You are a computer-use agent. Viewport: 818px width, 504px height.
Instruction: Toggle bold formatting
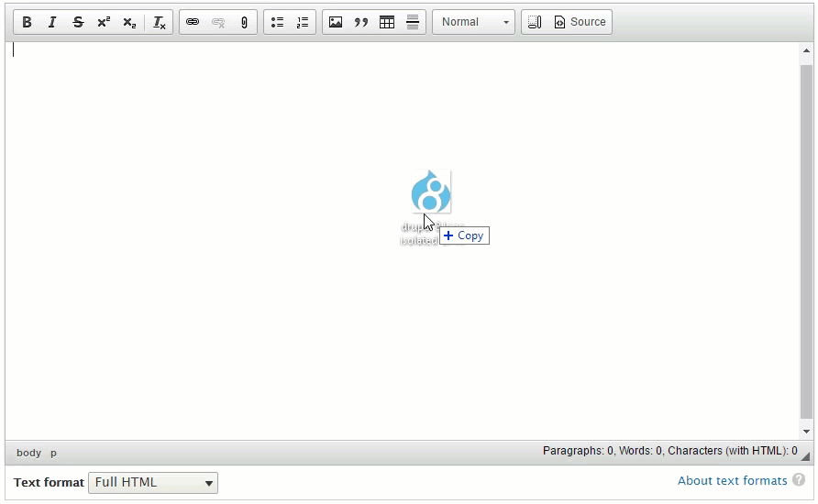pyautogui.click(x=27, y=22)
